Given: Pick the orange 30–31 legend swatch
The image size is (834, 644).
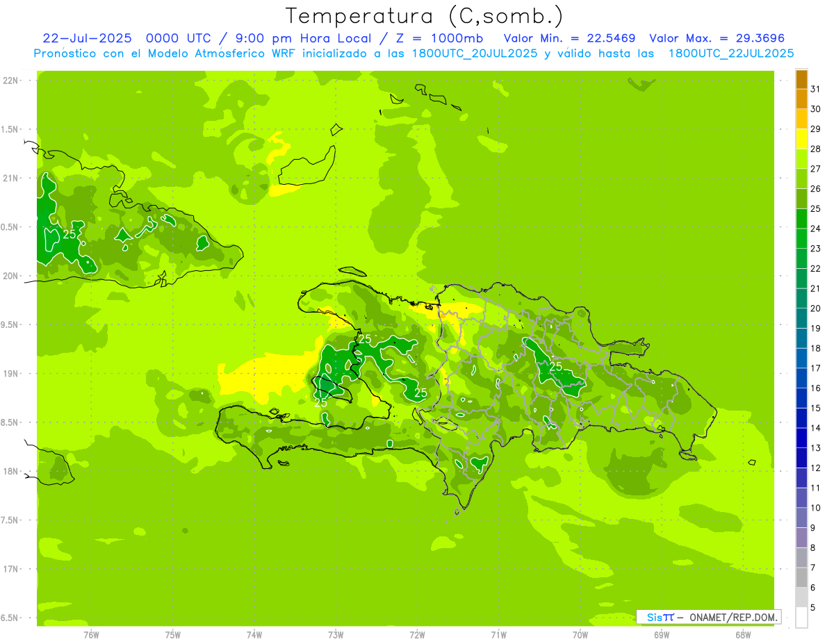Looking at the screenshot, I should click(x=801, y=99).
